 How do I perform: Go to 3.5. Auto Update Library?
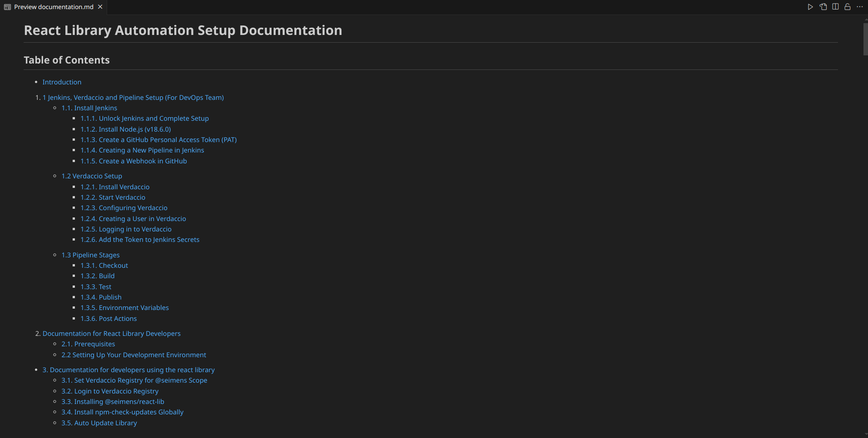pos(99,423)
